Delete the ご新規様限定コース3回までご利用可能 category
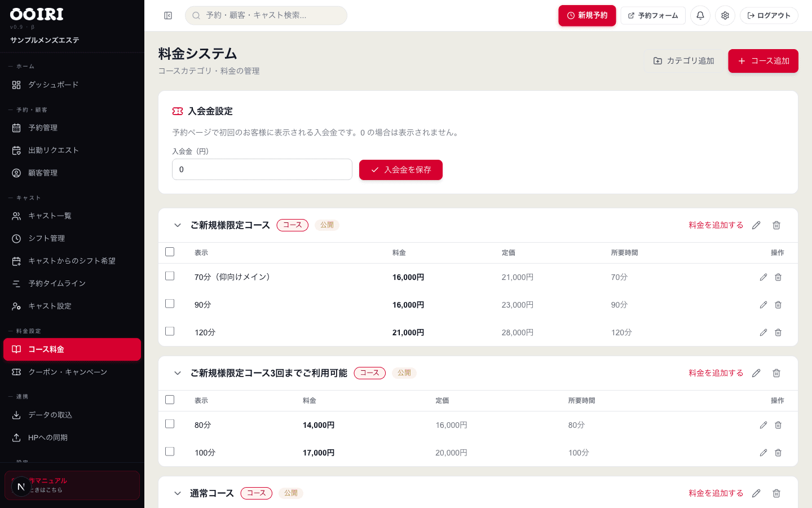The image size is (812, 508). tap(776, 373)
